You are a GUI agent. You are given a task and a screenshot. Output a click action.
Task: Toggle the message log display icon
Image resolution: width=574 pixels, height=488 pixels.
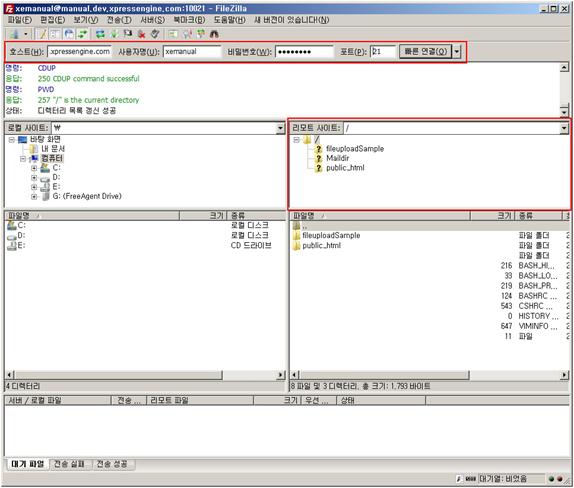42,34
